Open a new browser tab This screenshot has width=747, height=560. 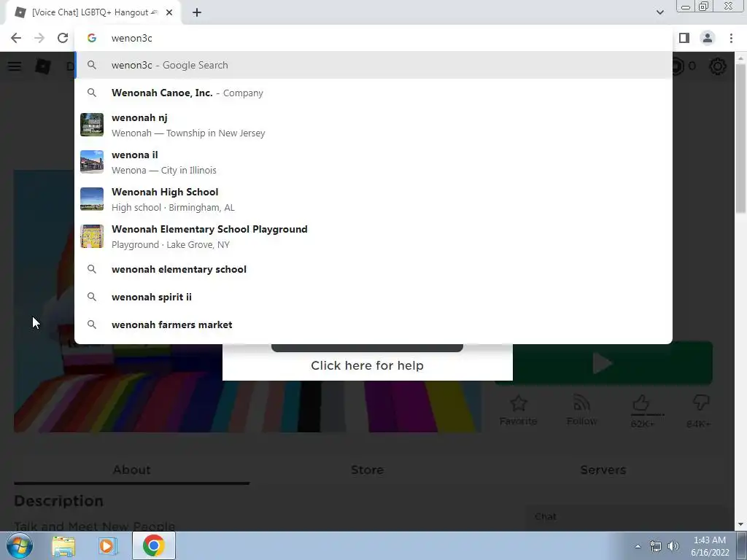click(x=197, y=12)
